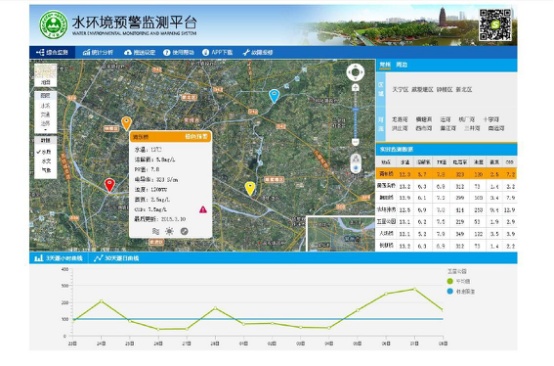
Task: Click the map pan compass control
Action: [x=355, y=72]
